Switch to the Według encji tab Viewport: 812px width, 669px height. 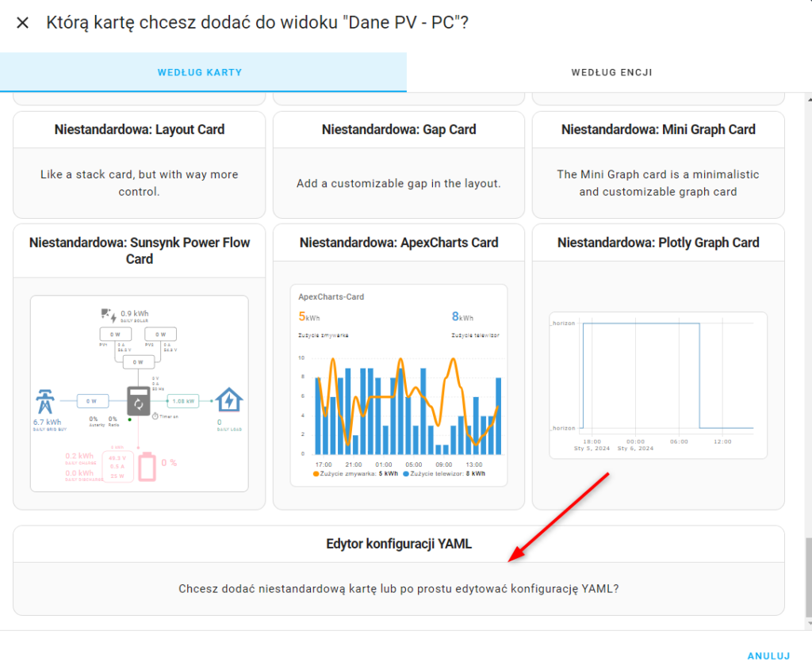[x=611, y=72]
